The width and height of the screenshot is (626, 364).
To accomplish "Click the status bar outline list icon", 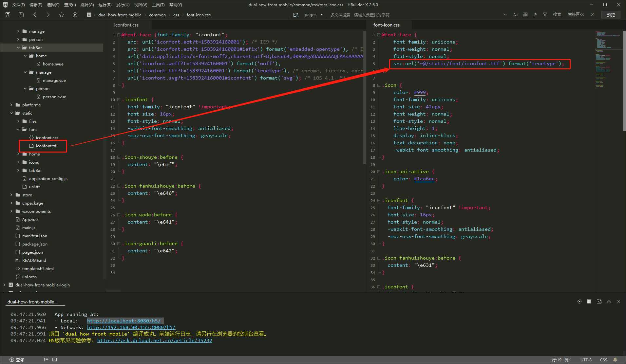I will pos(46,360).
